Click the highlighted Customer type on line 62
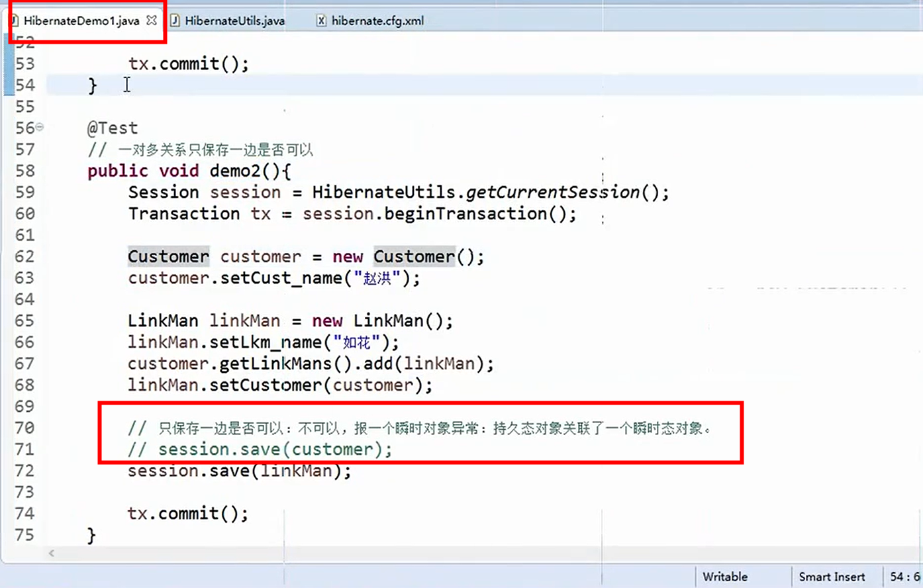The image size is (923, 588). coord(168,256)
